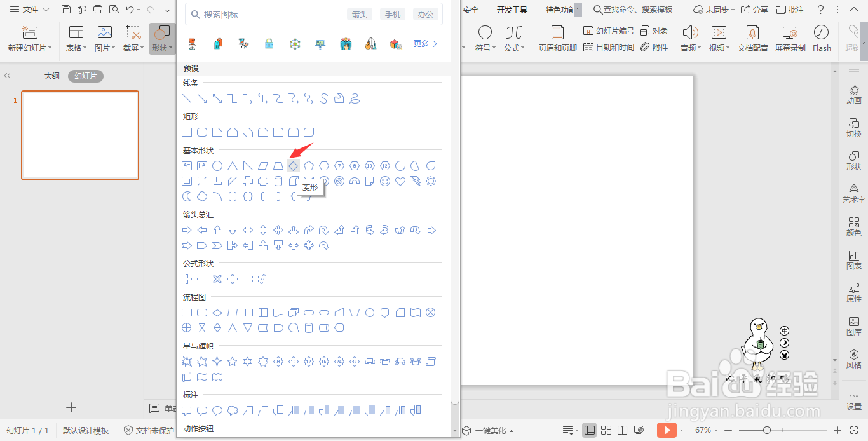
Task: Switch to the Outline pane tab
Action: [51, 76]
